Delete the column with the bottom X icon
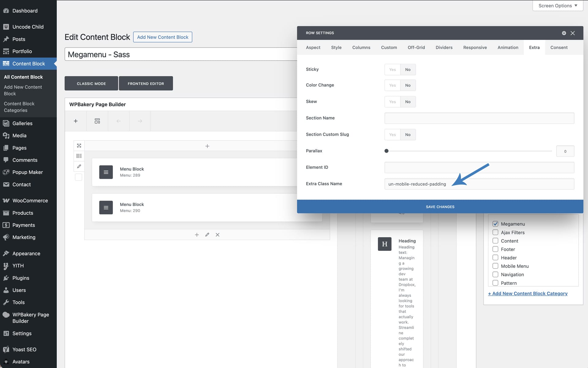 [x=217, y=235]
